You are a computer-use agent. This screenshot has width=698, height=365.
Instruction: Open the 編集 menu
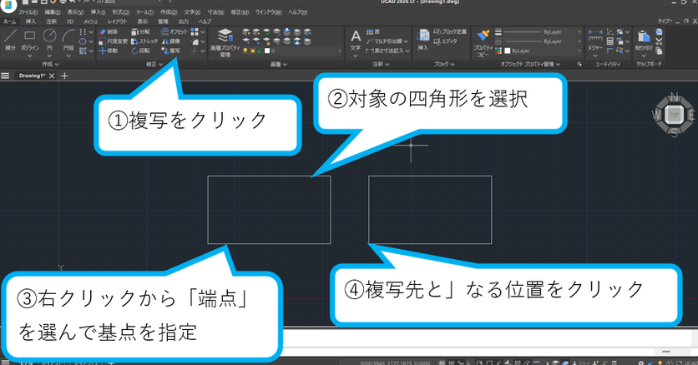point(52,12)
